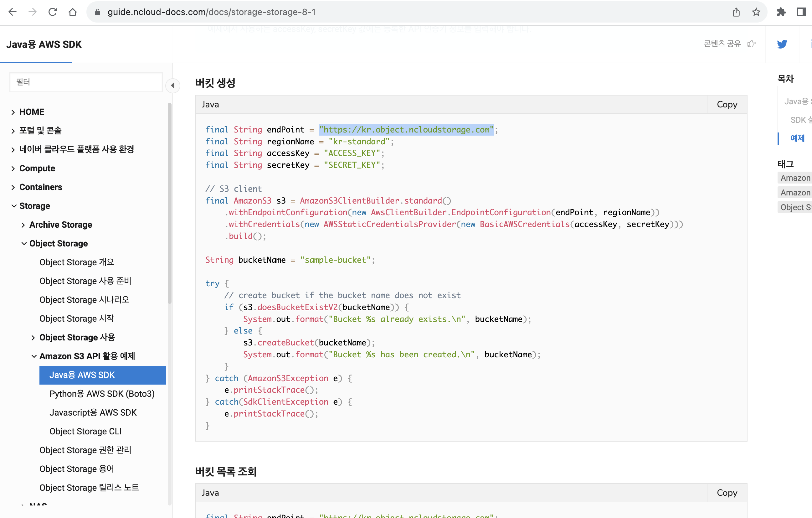This screenshot has height=518, width=812.
Task: Click the sidebar vertical scrollbar
Action: click(x=170, y=203)
